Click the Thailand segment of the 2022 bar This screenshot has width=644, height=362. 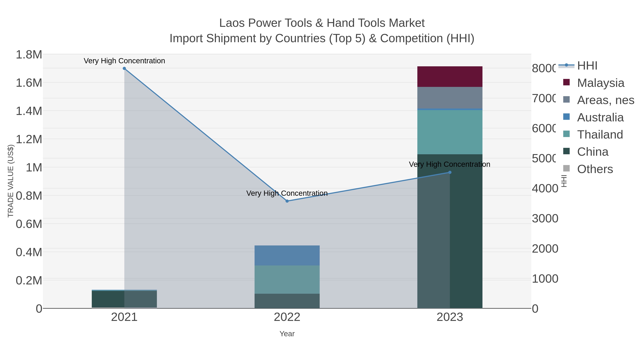[287, 280]
